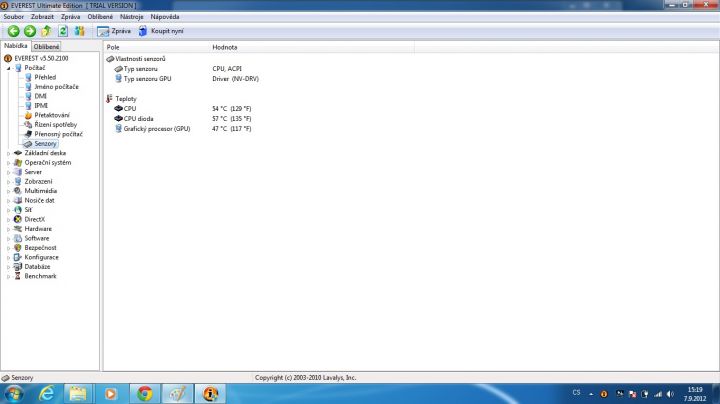The width and height of the screenshot is (720, 404).
Task: Expand the DirectX node
Action: point(8,219)
